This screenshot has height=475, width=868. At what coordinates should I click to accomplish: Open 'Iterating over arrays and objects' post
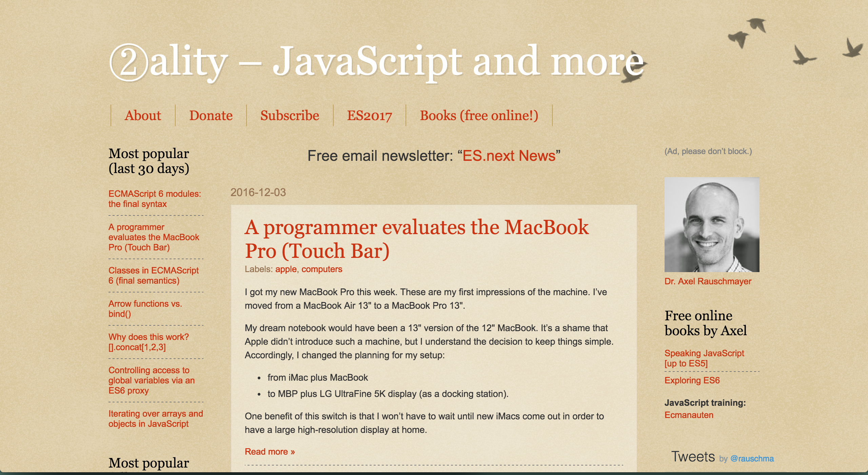[x=156, y=419]
